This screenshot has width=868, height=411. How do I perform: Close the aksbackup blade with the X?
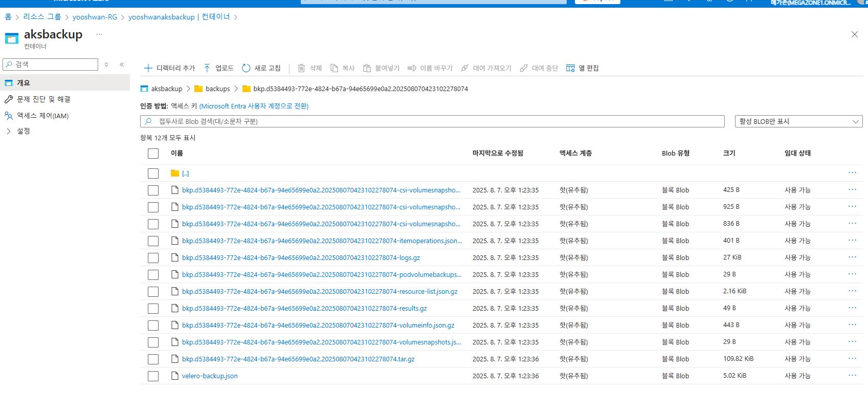coord(854,34)
